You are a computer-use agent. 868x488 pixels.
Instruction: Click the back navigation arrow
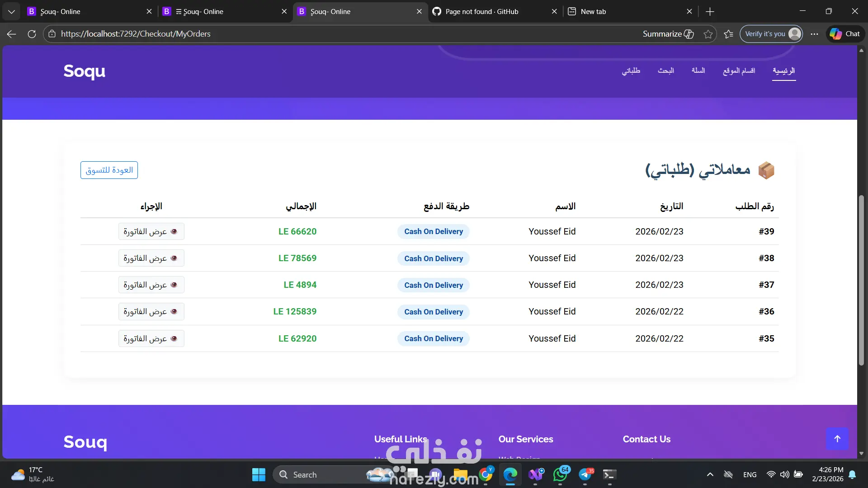point(12,34)
